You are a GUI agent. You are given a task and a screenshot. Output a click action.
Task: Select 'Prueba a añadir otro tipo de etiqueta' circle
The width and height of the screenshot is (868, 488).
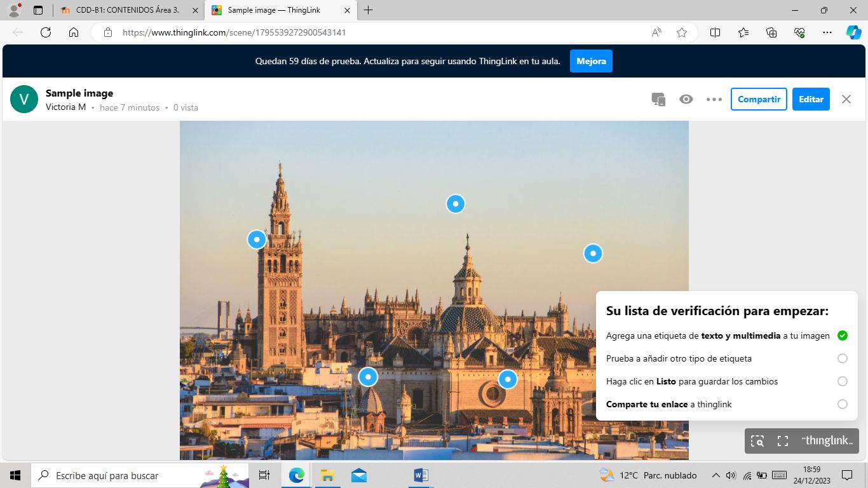tap(843, 358)
